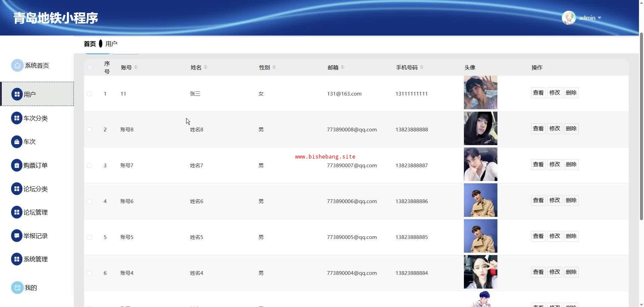
Task: Click account cell 账号5
Action: (x=127, y=237)
